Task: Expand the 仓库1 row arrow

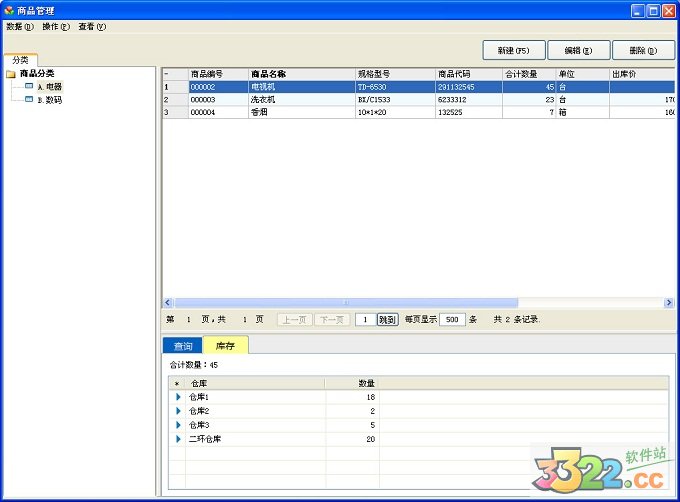Action: 178,397
